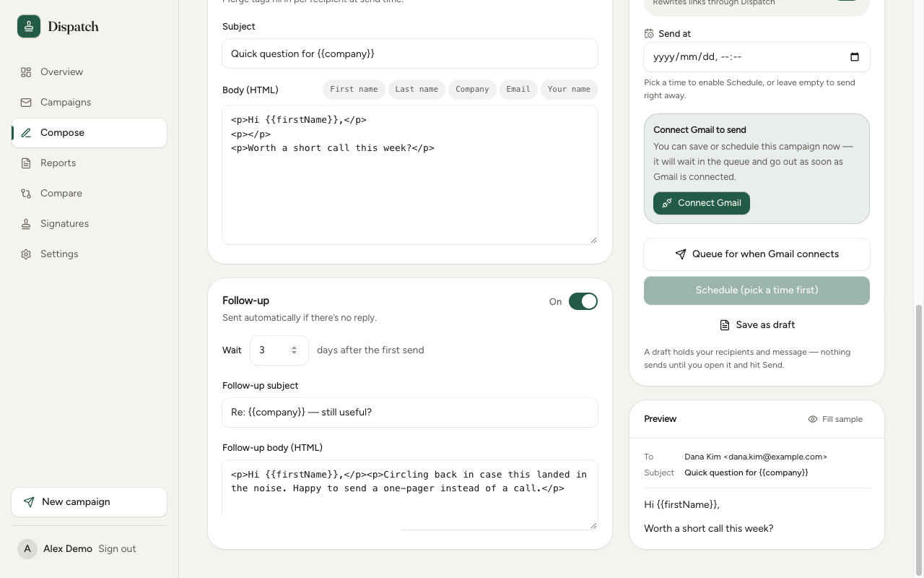924x578 pixels.
Task: Insert the Company merge tag
Action: tap(472, 90)
